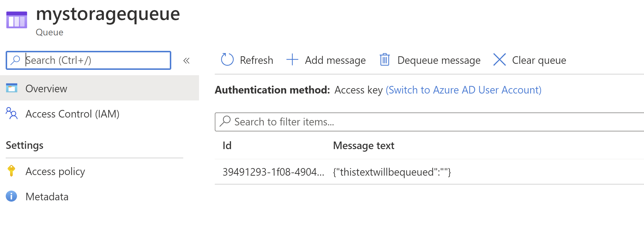The image size is (644, 248).
Task: Open the Access policy settings item
Action: (x=55, y=172)
